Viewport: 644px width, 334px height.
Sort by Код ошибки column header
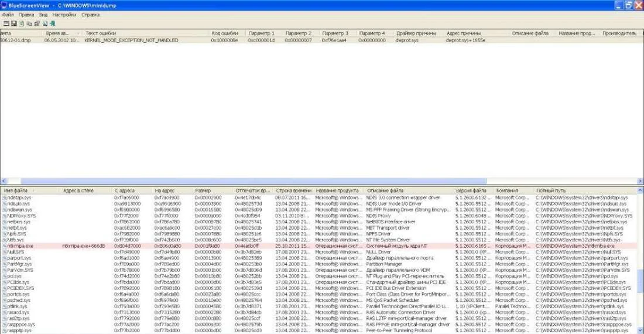pos(227,33)
